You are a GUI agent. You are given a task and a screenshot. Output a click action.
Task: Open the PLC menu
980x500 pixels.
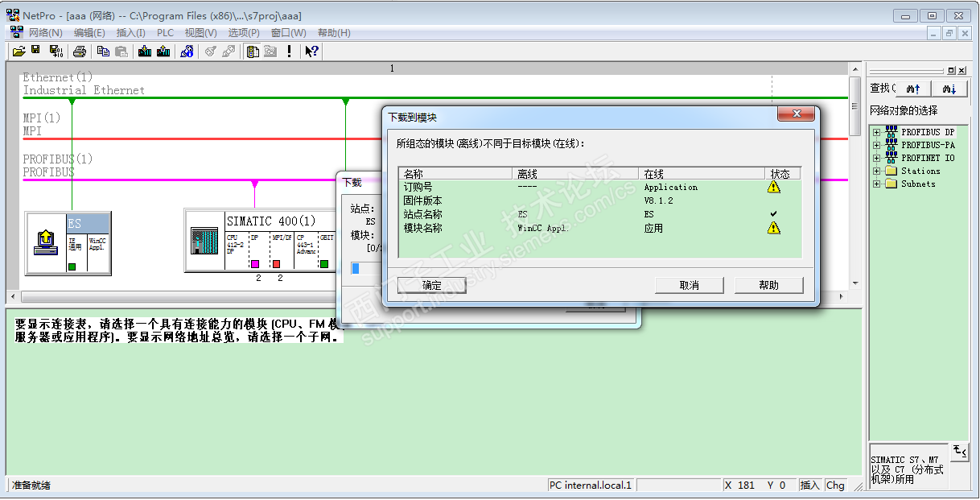165,33
